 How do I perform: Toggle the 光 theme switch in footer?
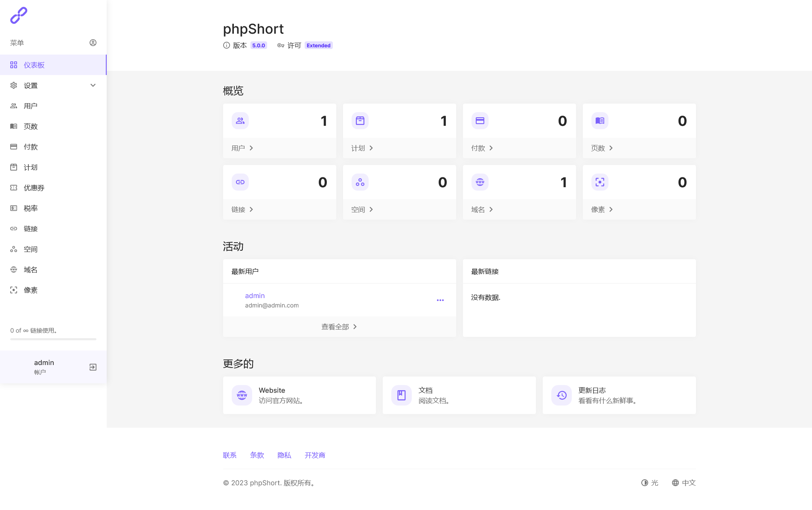(650, 483)
